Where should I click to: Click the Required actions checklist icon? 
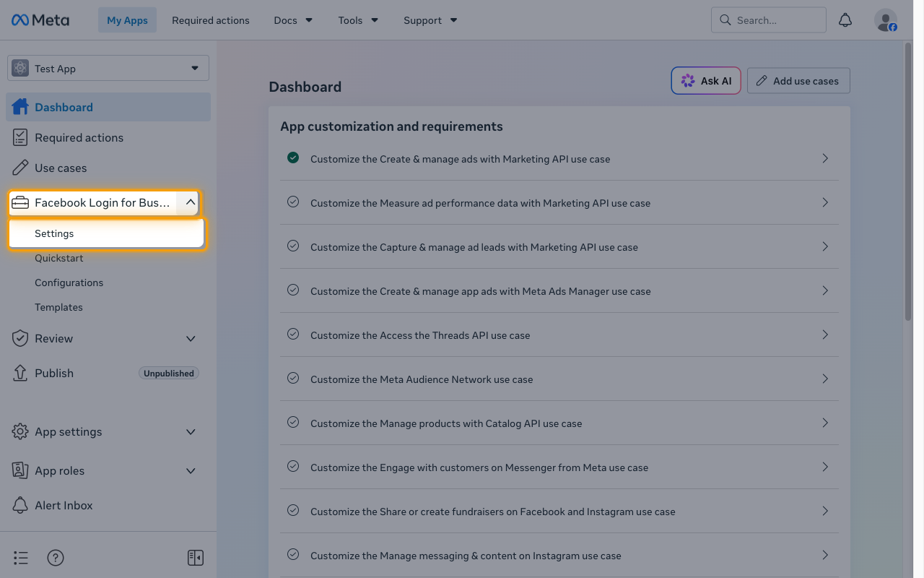point(20,137)
